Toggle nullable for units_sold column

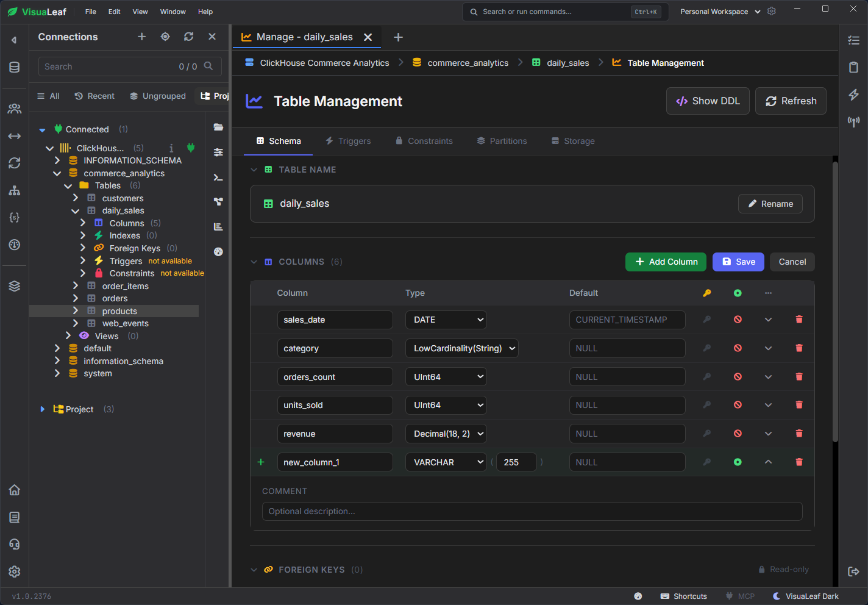pyautogui.click(x=738, y=405)
